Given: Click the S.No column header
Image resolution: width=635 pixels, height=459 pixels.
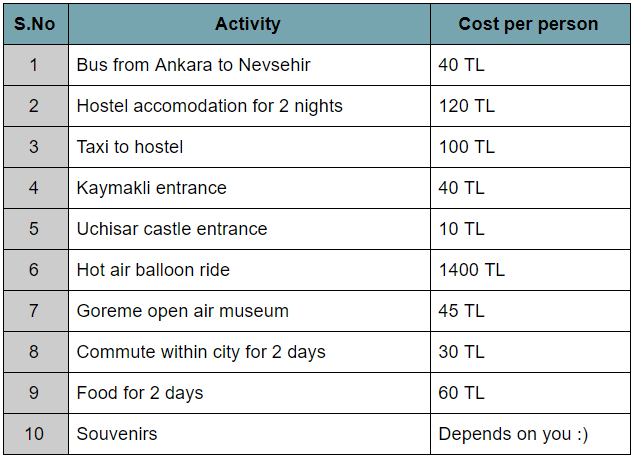Looking at the screenshot, I should [x=34, y=24].
